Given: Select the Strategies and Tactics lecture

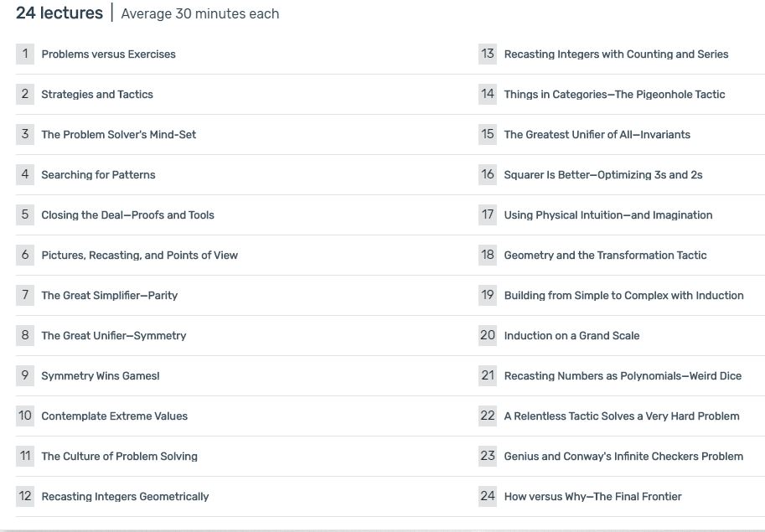Looking at the screenshot, I should pos(97,94).
